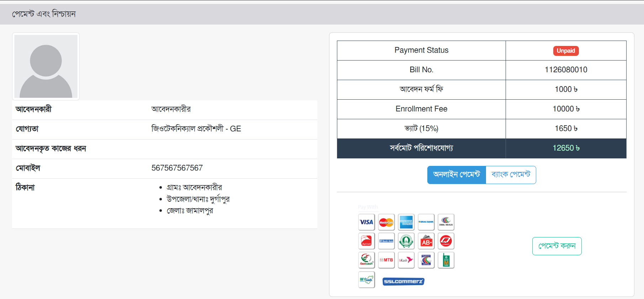Click the পেমেন্ট এবং নিশ্চায়ন page heading
Screen dimensions: 644x299
(44, 14)
